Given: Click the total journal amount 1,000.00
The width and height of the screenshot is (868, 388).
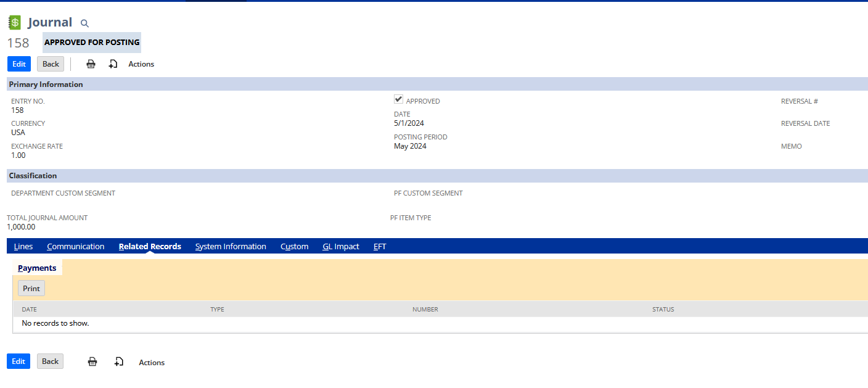Looking at the screenshot, I should pyautogui.click(x=21, y=227).
